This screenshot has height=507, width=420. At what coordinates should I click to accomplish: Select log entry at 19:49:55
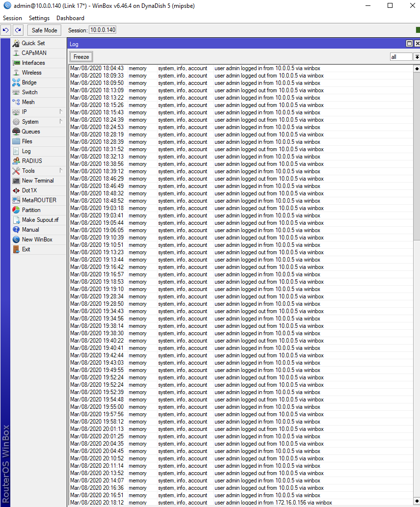[x=241, y=370]
